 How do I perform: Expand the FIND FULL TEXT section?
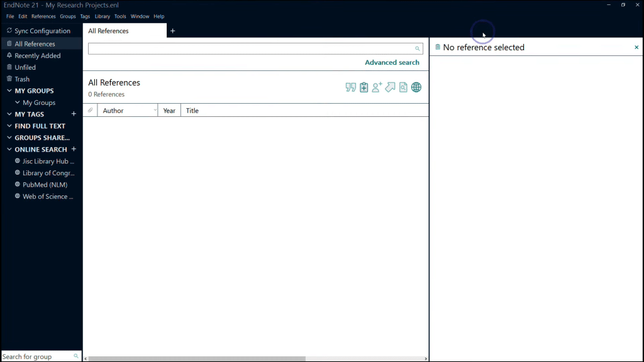pyautogui.click(x=9, y=126)
